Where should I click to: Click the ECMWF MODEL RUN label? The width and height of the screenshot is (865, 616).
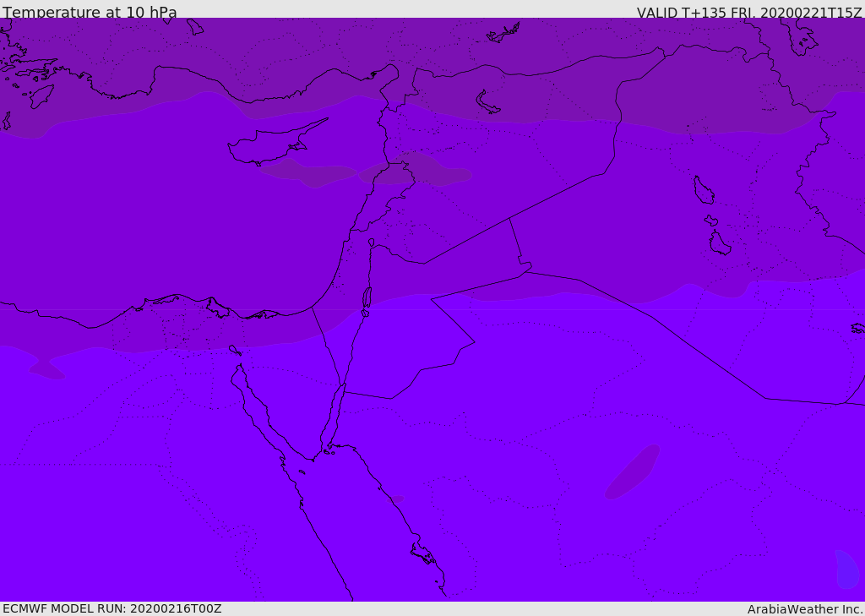click(112, 608)
